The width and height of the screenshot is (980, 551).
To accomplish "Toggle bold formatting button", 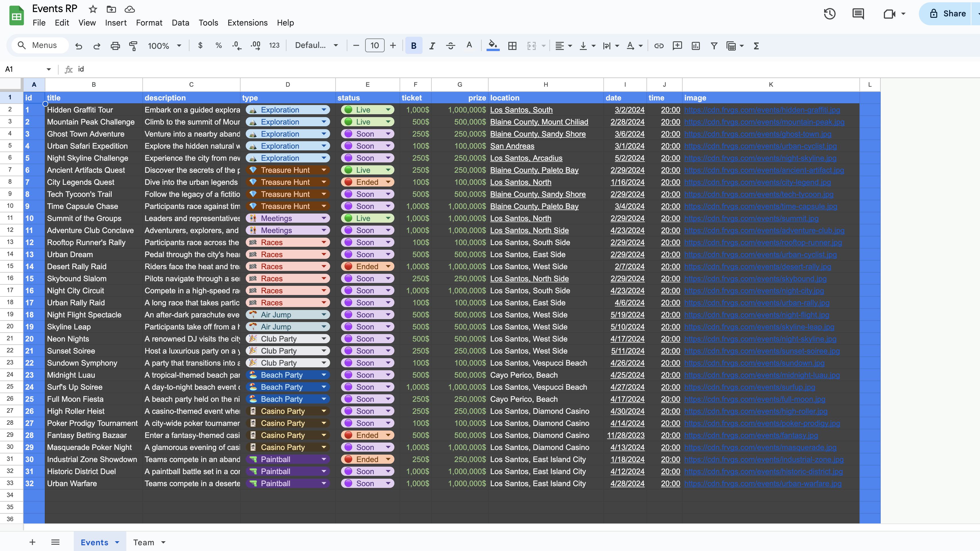I will click(x=414, y=46).
